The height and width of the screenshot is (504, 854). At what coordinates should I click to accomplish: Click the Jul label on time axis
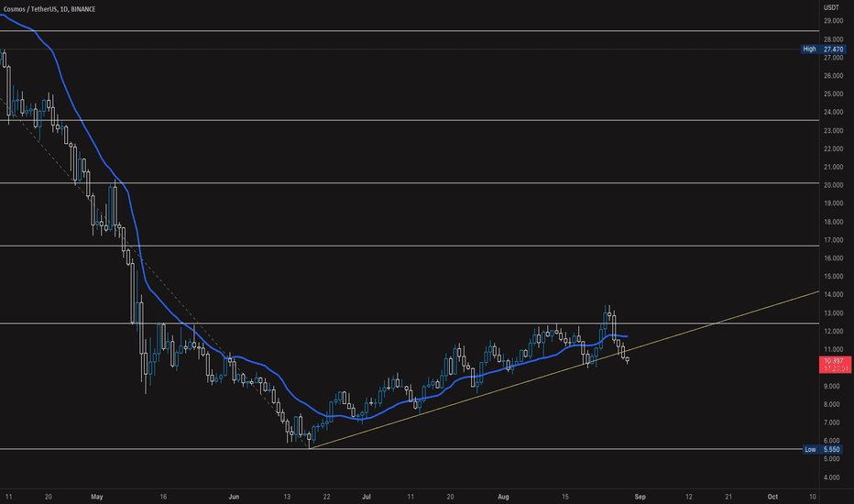pos(367,497)
